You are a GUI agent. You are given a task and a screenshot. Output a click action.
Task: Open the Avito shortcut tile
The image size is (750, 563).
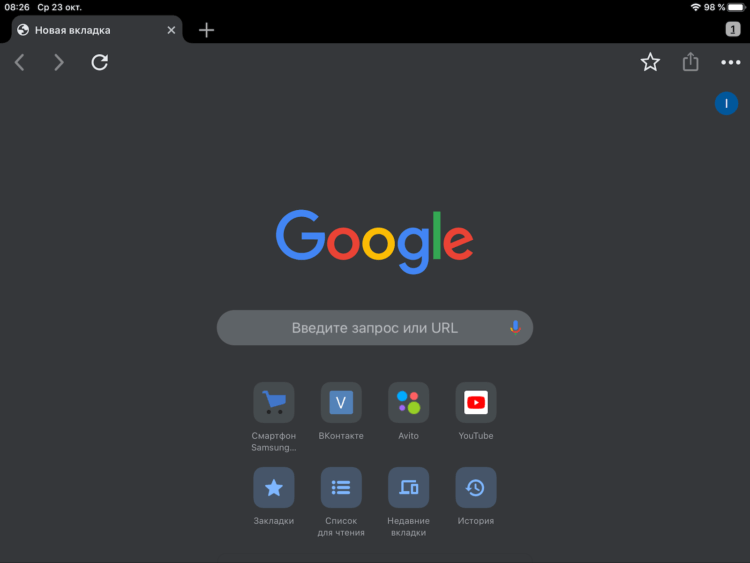[x=408, y=402]
